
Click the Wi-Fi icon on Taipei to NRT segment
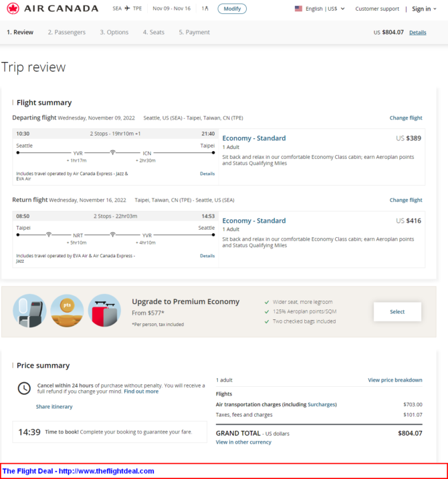pyautogui.click(x=49, y=234)
